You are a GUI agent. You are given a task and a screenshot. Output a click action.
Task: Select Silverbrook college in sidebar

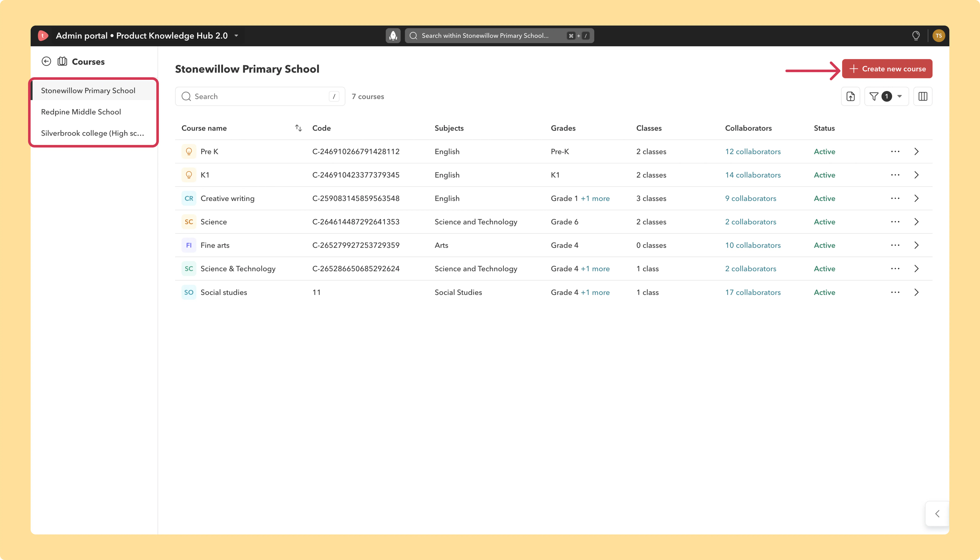(x=94, y=133)
